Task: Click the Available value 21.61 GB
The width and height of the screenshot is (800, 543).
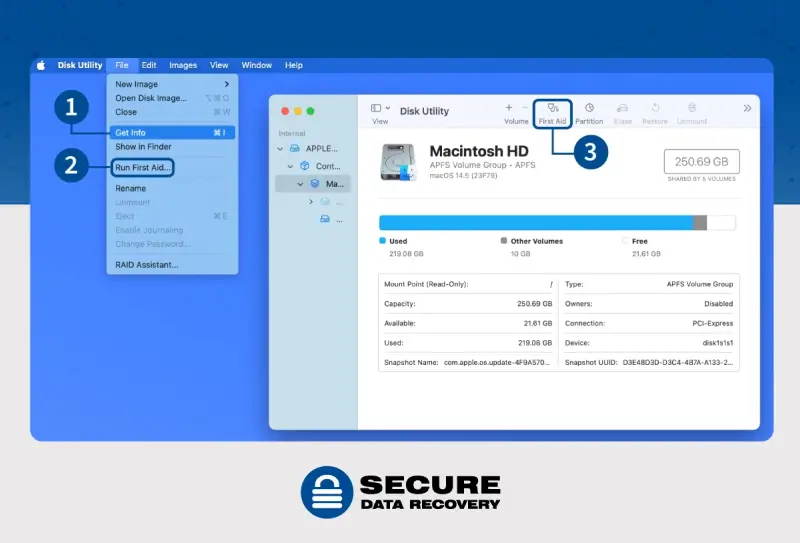Action: [x=538, y=323]
